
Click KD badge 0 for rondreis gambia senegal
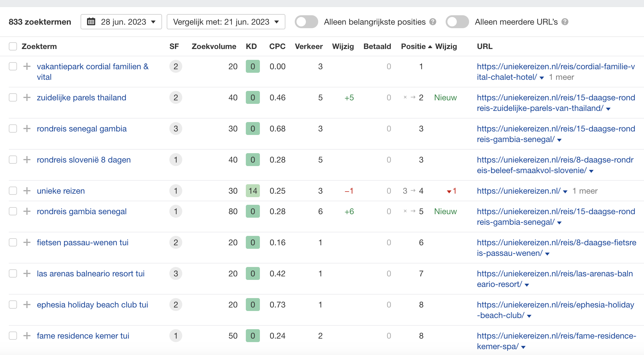(x=253, y=211)
